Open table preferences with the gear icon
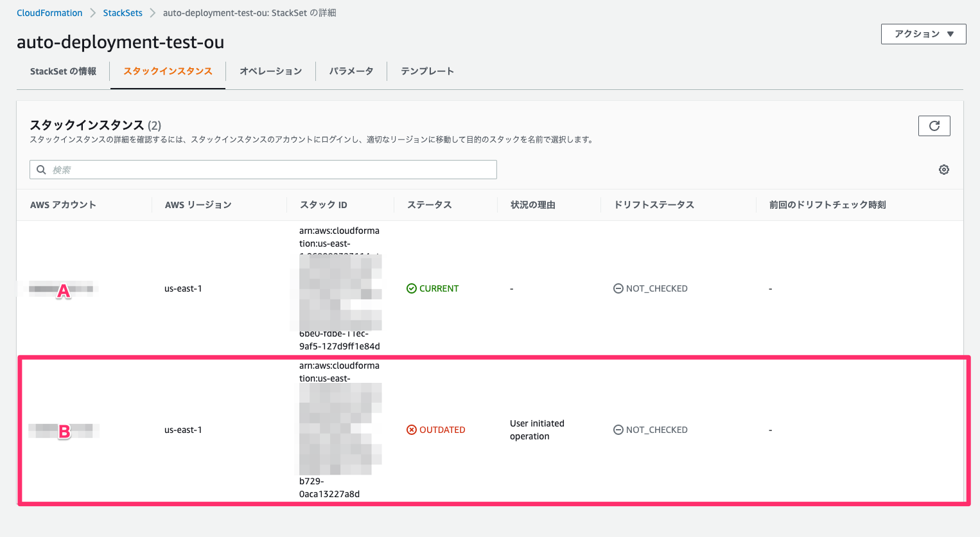Image resolution: width=980 pixels, height=537 pixels. pyautogui.click(x=943, y=169)
